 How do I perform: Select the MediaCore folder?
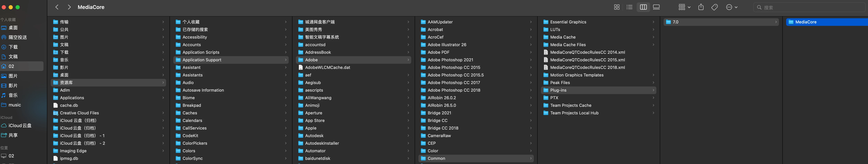coord(806,22)
